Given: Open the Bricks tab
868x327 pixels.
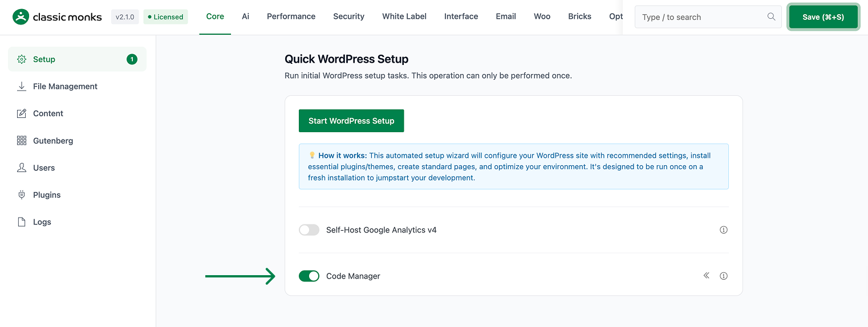Looking at the screenshot, I should (x=579, y=17).
